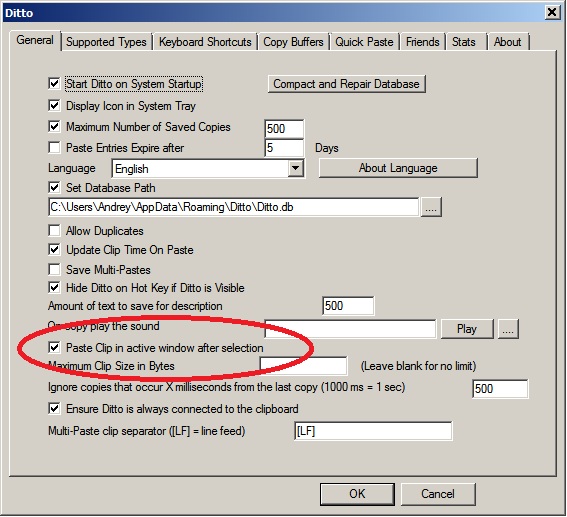Open the Language dropdown list
This screenshot has height=517, width=567.
(x=295, y=168)
